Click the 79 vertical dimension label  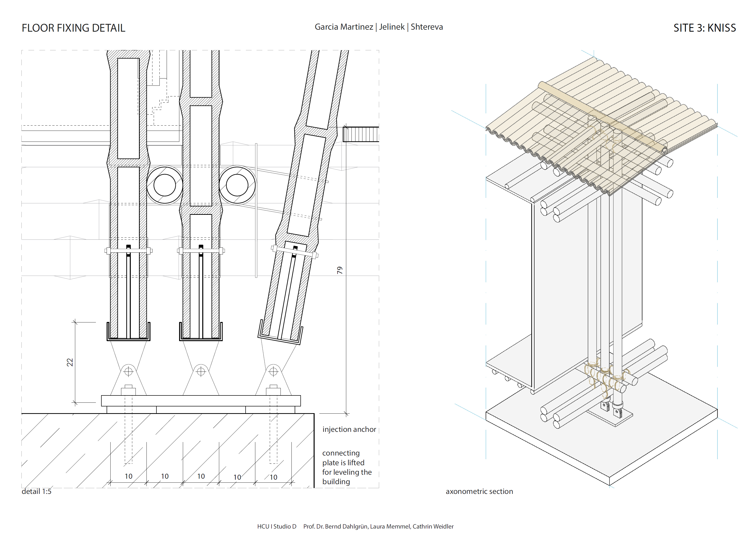340,270
